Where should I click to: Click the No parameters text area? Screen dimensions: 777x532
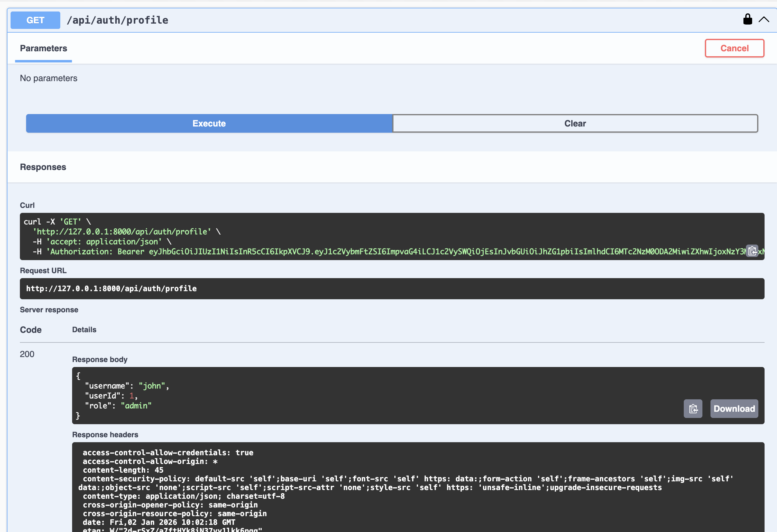[48, 78]
